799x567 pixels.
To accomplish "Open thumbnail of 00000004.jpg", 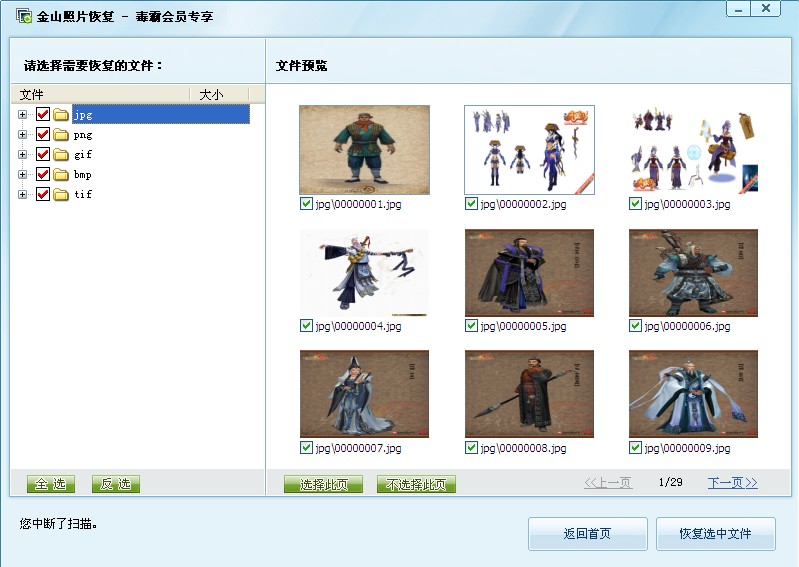I will pyautogui.click(x=364, y=273).
